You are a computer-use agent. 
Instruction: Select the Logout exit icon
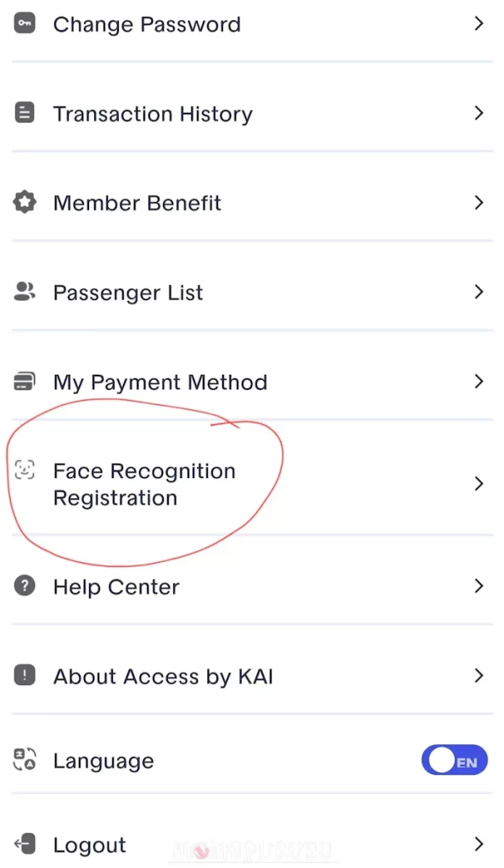[25, 844]
